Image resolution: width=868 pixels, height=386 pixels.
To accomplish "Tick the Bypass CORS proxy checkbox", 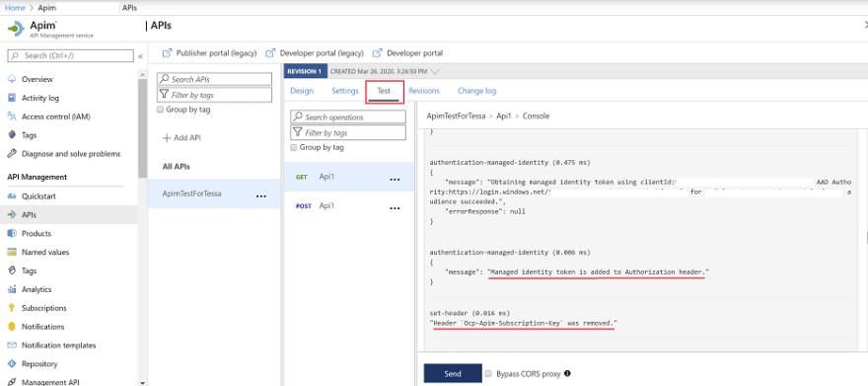I will point(488,374).
